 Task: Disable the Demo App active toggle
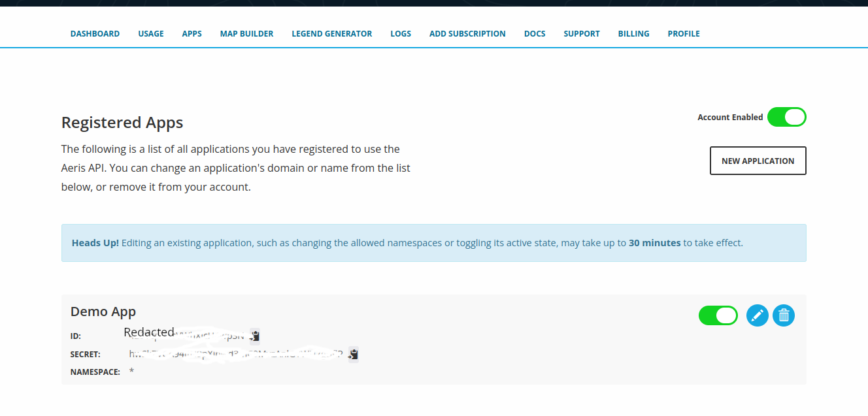coord(718,315)
